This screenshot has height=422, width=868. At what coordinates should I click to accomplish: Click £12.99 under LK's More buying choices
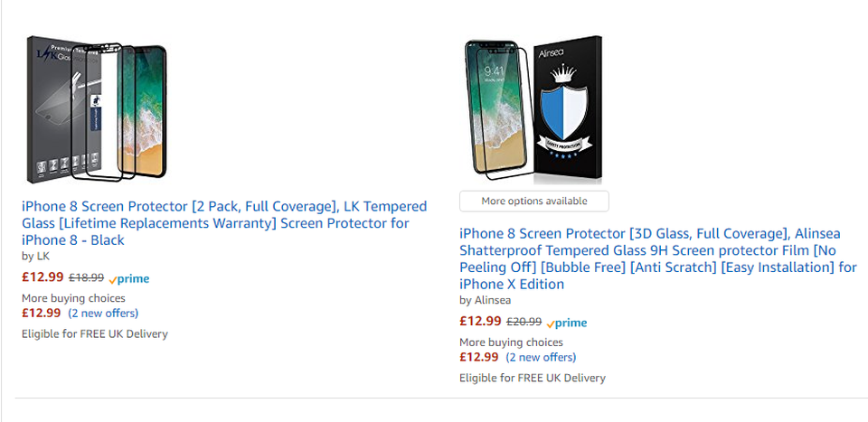(42, 314)
